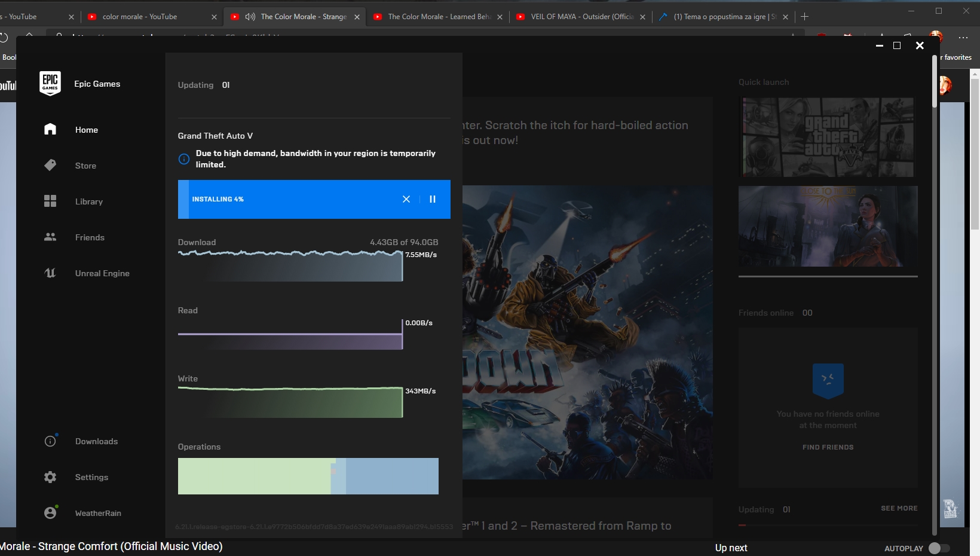Select the Downloads menu label

[x=96, y=441]
